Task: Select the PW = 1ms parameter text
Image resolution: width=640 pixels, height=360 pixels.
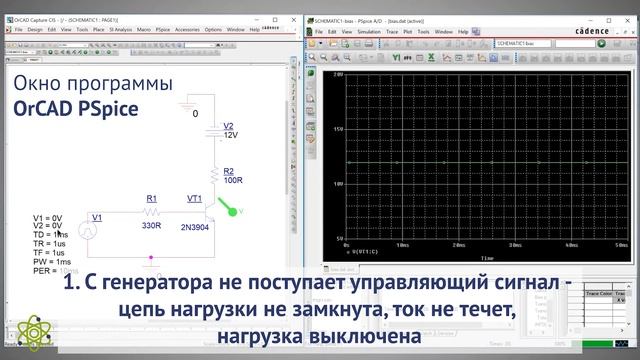Action: pos(52,262)
